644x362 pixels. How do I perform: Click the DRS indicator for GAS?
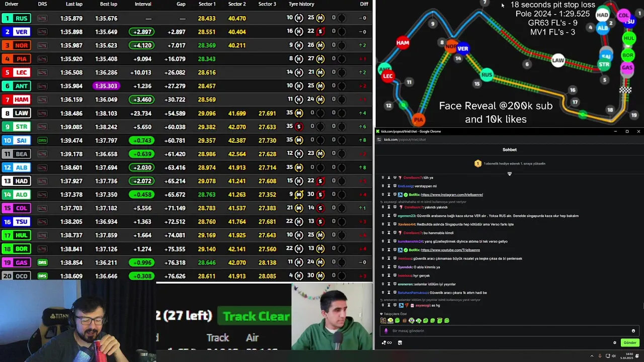point(42,262)
